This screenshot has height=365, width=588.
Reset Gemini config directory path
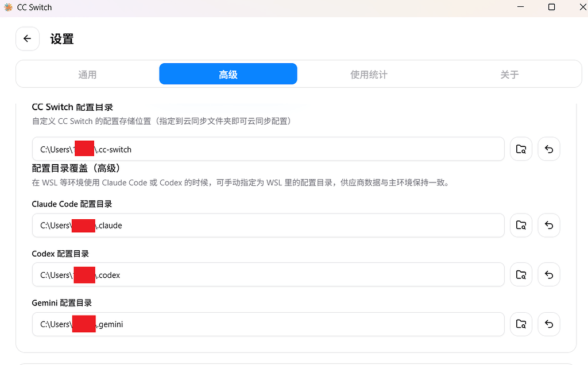tap(549, 324)
